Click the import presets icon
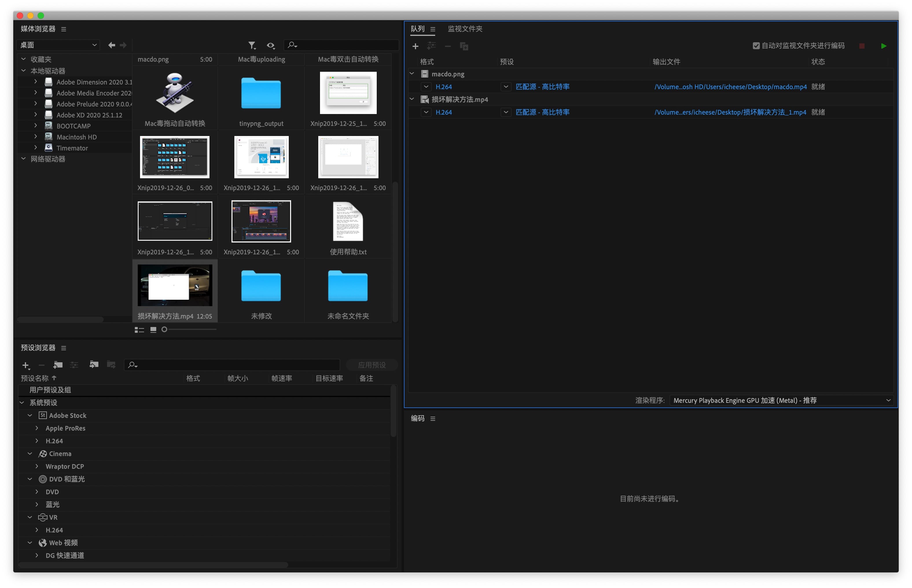 pyautogui.click(x=94, y=365)
